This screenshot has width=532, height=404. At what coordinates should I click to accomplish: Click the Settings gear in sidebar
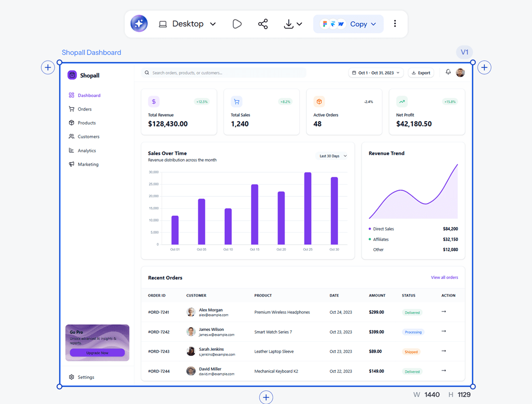click(72, 377)
